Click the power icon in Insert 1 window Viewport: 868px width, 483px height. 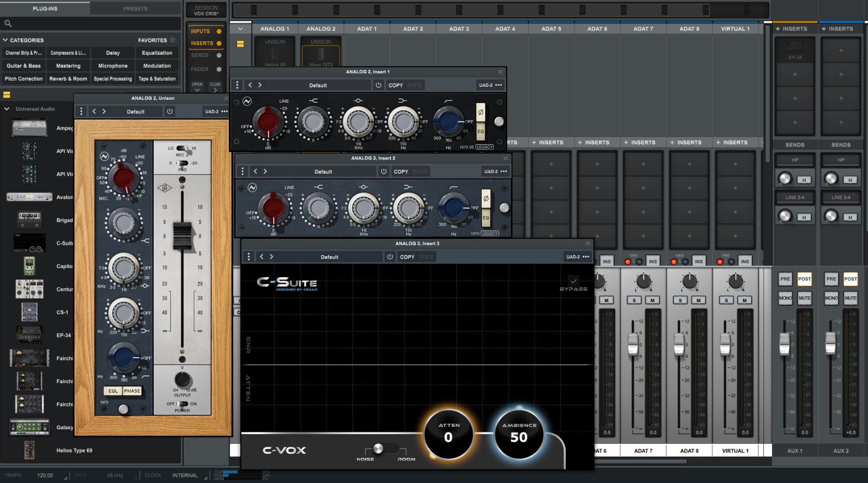point(379,85)
